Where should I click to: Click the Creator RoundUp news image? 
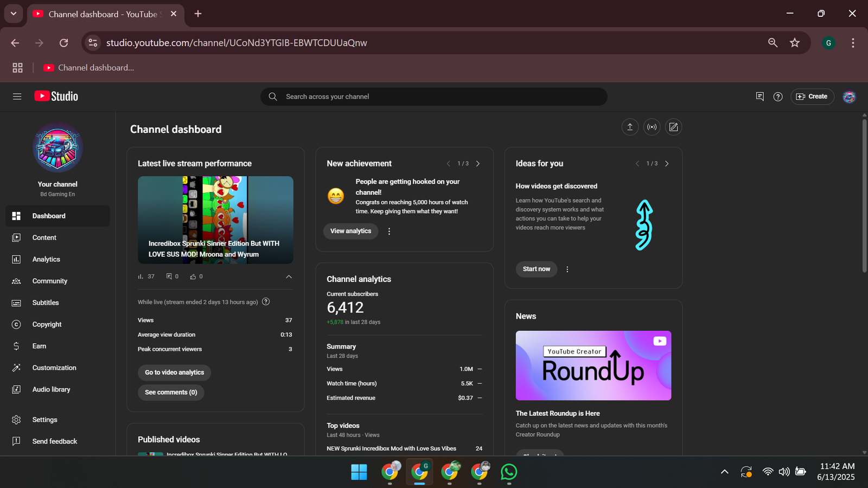(x=593, y=365)
